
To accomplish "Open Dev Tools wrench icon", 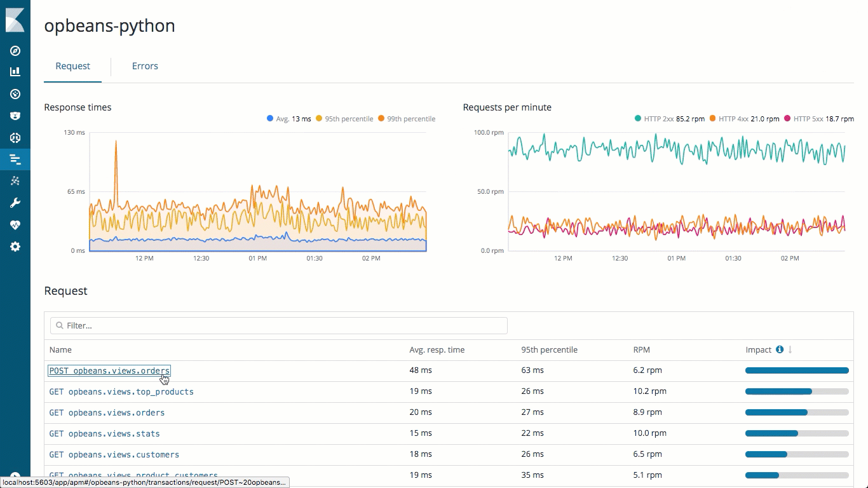I will (15, 202).
